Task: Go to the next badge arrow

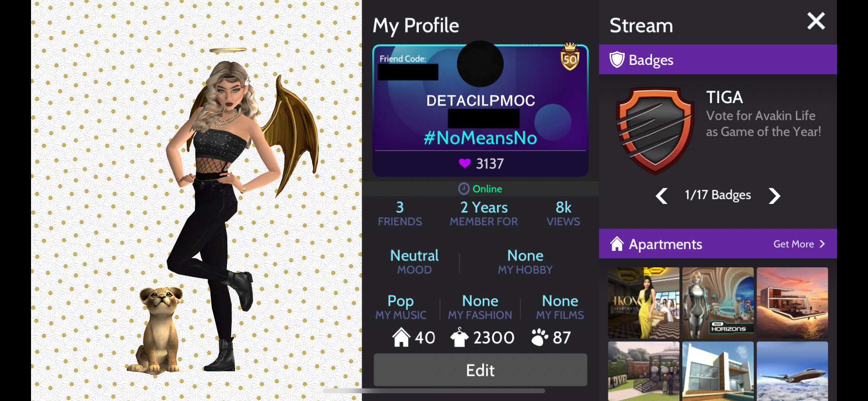Action: pos(774,196)
